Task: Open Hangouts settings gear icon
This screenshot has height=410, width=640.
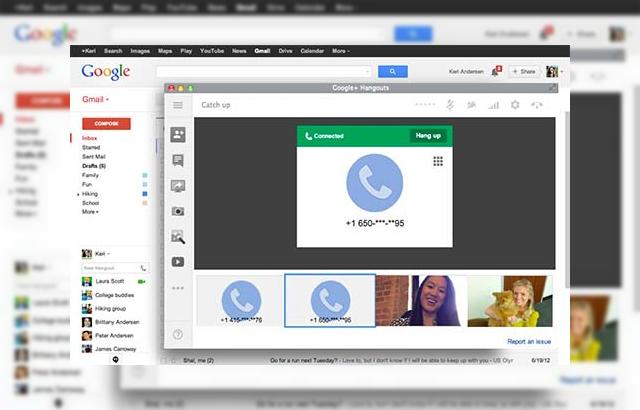Action: click(515, 105)
